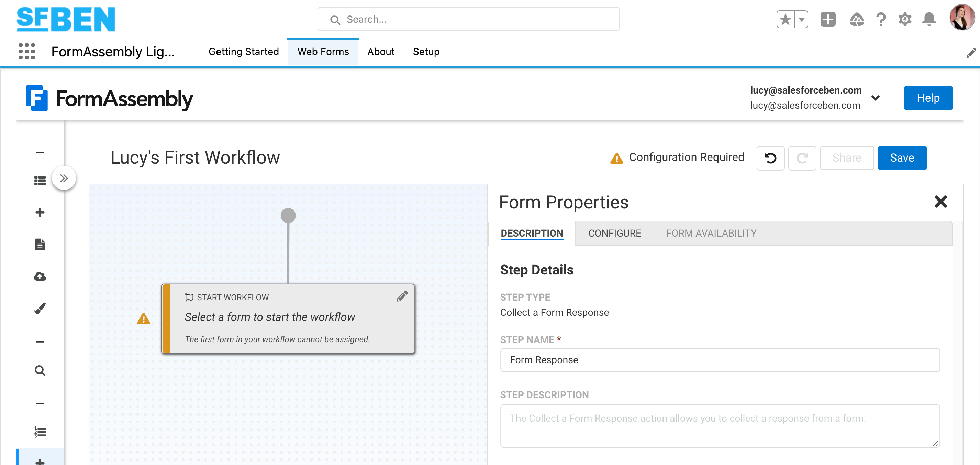Open the About tab
The height and width of the screenshot is (465, 980).
coord(381,51)
